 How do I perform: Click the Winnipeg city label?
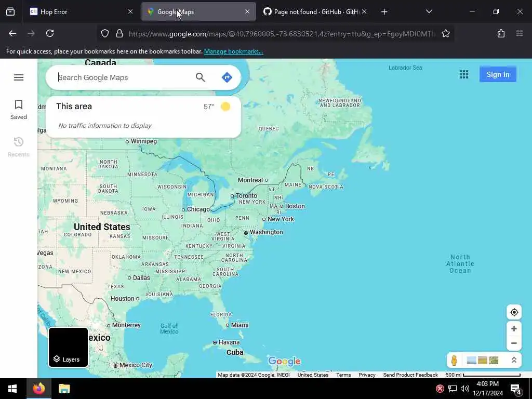(x=143, y=141)
